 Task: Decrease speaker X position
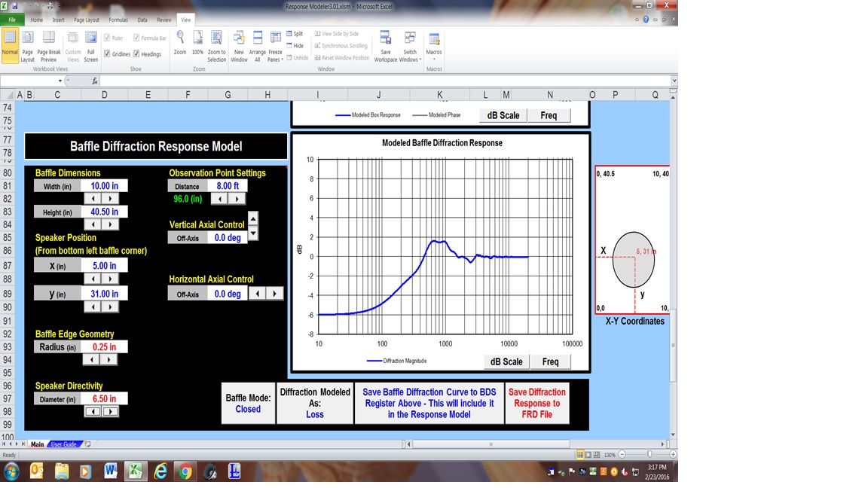tap(93, 279)
